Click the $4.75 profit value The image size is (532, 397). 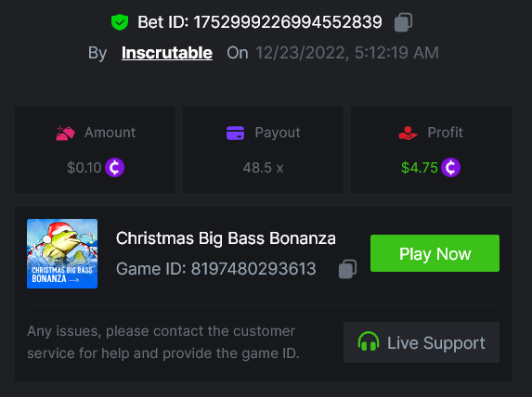[x=420, y=168]
